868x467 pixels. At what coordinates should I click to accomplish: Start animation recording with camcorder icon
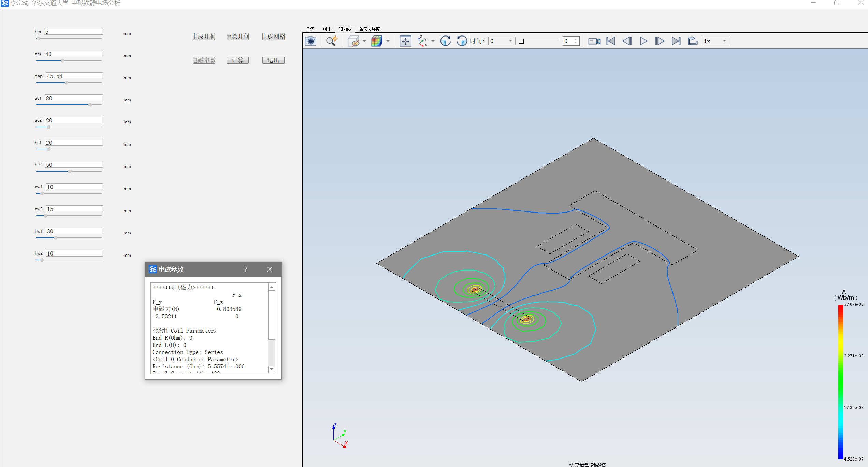pyautogui.click(x=594, y=41)
